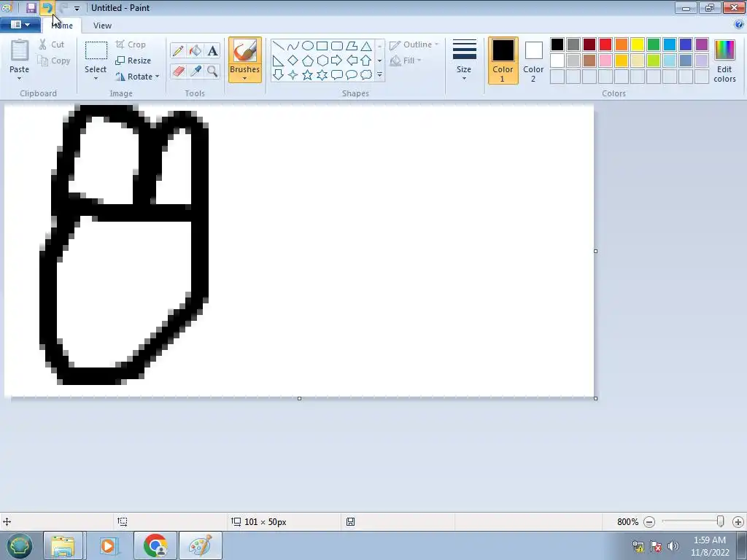Expand the shapes gallery More arrow
747x560 pixels.
point(379,75)
